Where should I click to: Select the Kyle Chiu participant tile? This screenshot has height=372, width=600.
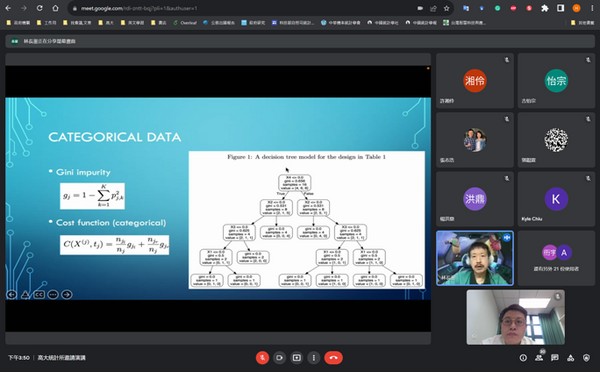tap(556, 199)
